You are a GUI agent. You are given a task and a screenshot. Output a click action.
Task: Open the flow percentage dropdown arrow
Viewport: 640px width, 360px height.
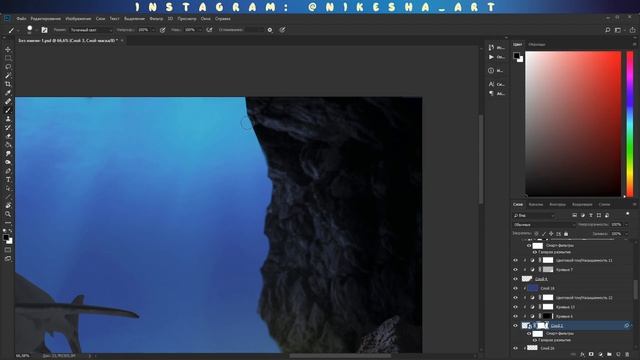pyautogui.click(x=200, y=30)
